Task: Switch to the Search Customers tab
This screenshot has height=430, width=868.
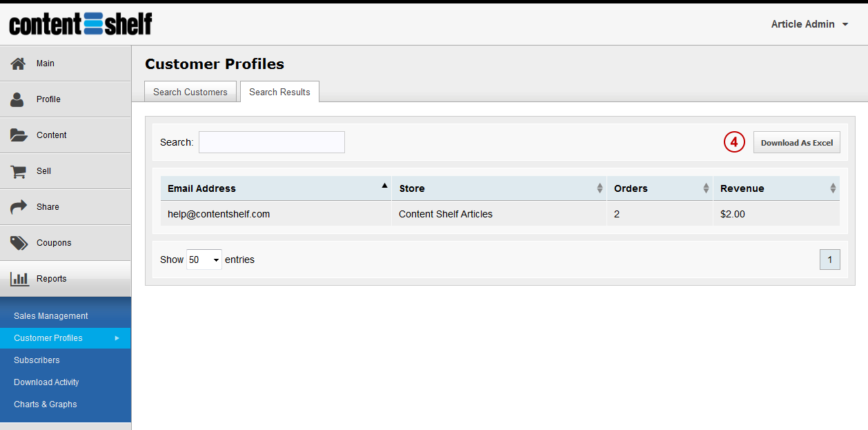Action: pyautogui.click(x=190, y=92)
